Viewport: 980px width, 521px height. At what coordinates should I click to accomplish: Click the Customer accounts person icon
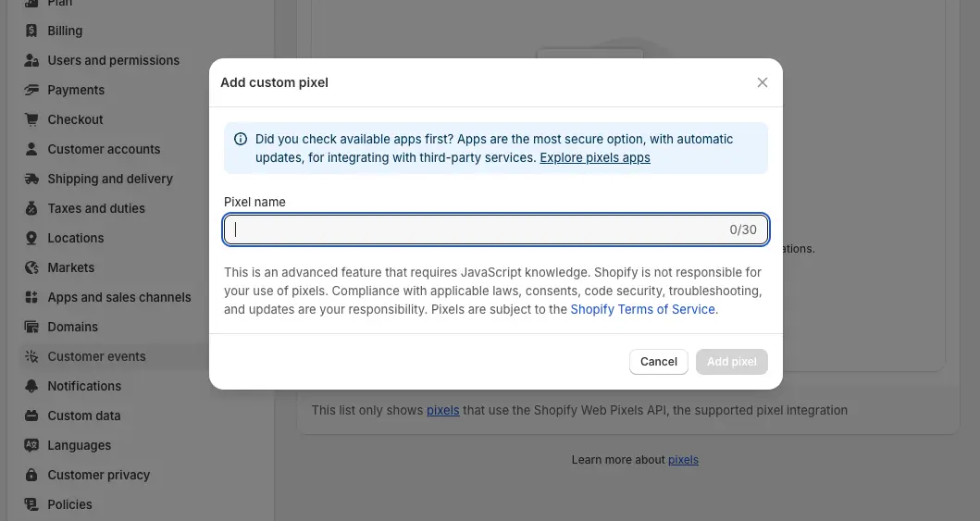point(31,149)
